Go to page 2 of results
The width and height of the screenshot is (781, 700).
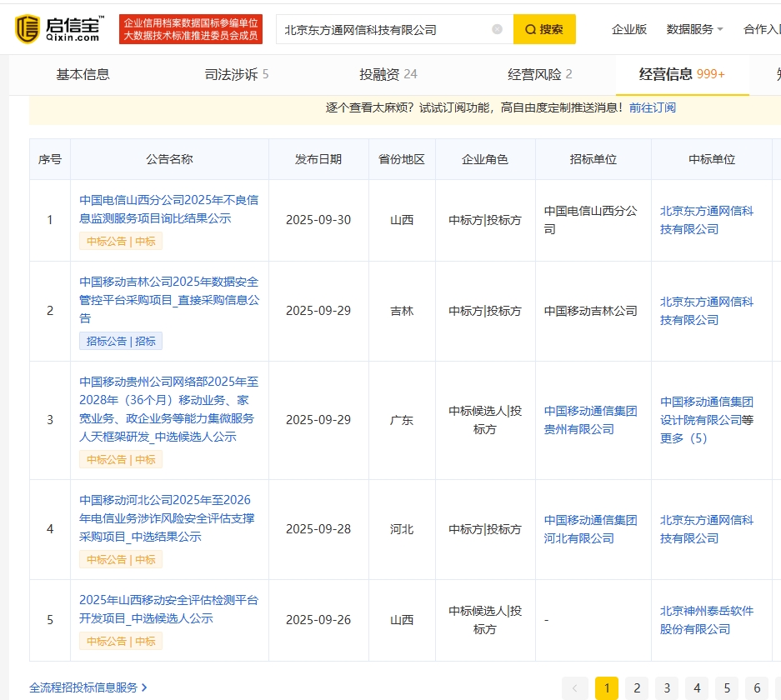[x=637, y=687]
